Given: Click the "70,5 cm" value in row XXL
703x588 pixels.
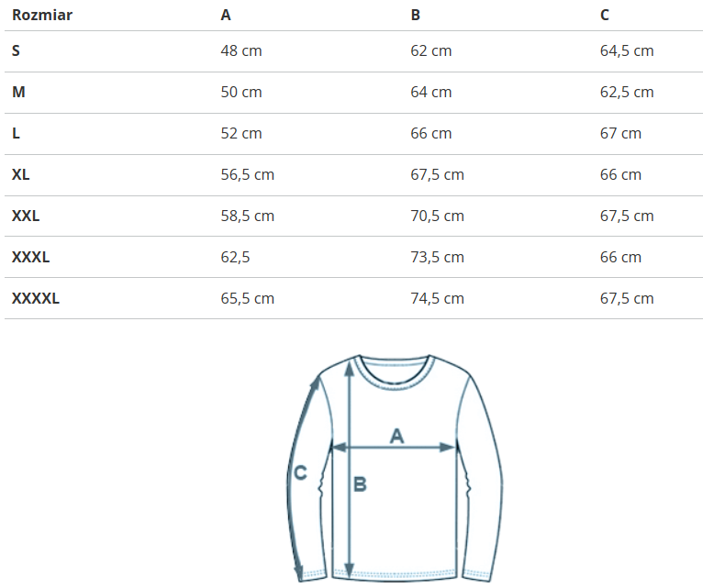Looking at the screenshot, I should pos(437,216).
